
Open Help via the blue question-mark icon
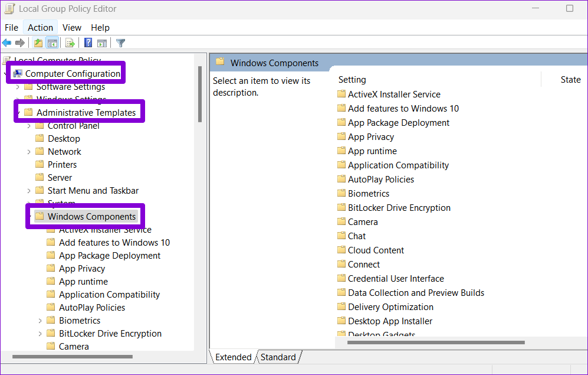pos(88,43)
